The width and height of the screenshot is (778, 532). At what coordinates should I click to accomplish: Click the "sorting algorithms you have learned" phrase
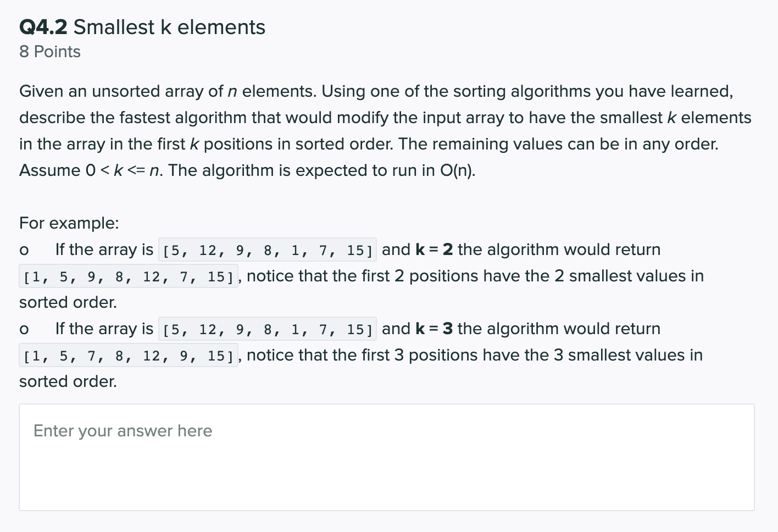click(x=593, y=91)
